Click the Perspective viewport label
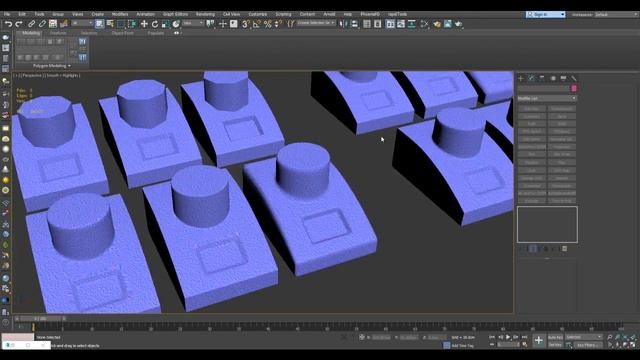 click(32, 76)
